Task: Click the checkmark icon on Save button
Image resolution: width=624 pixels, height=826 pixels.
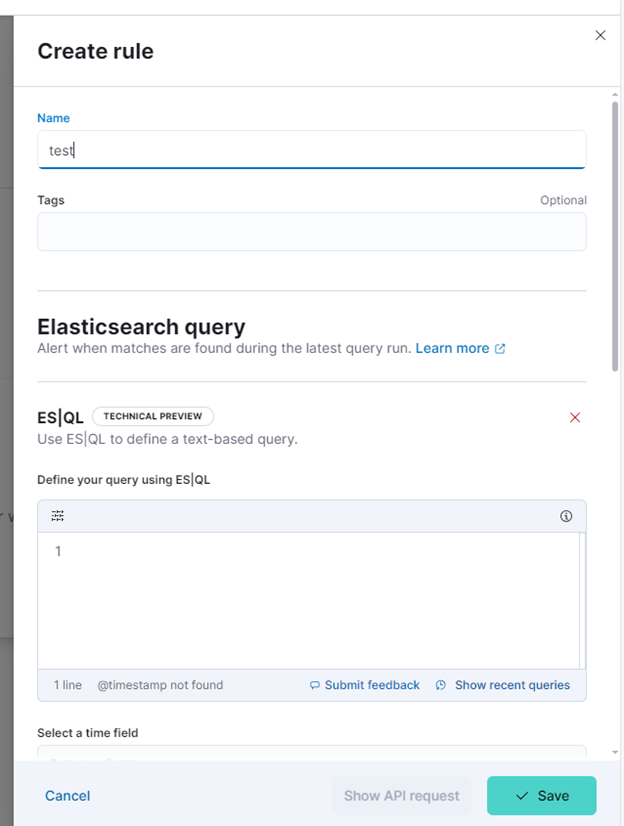Action: pos(522,795)
